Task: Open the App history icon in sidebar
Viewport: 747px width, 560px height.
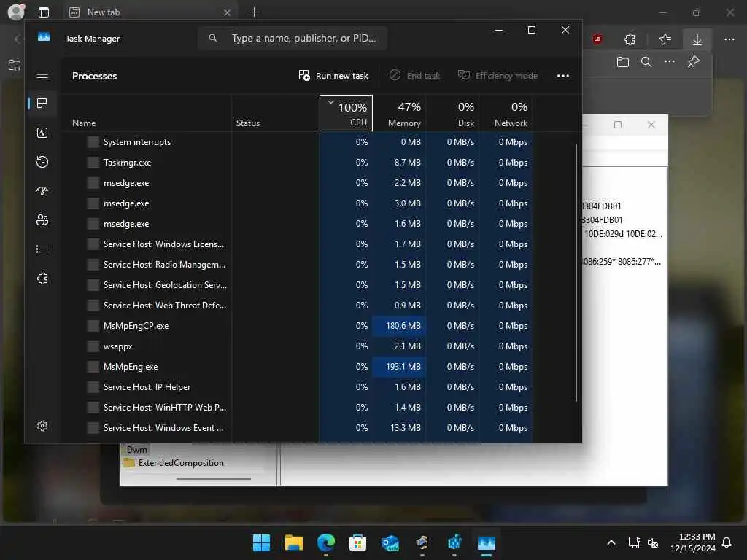Action: click(42, 162)
